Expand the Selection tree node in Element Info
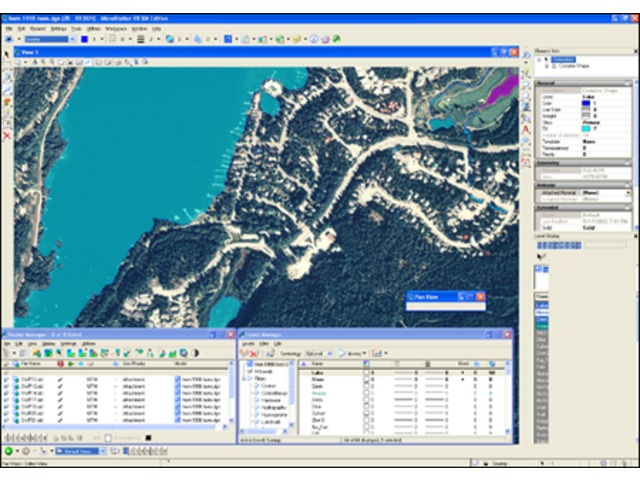The height and width of the screenshot is (480, 640). [541, 59]
